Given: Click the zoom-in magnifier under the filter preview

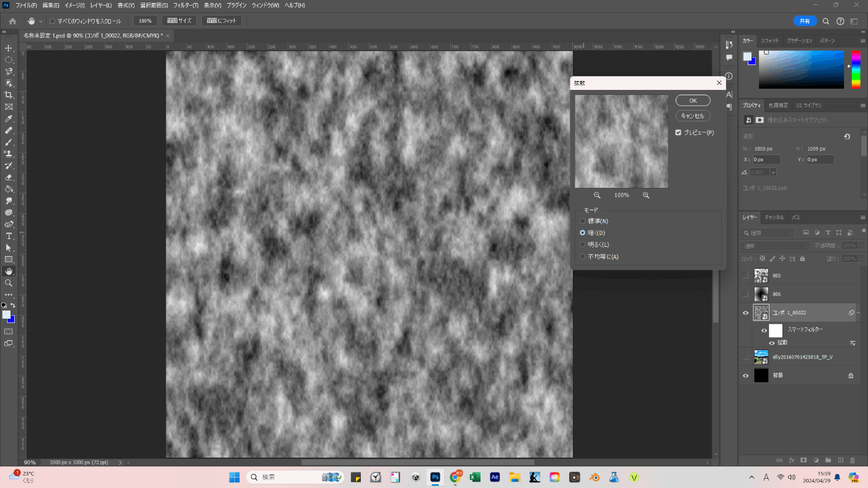Looking at the screenshot, I should click(x=646, y=195).
